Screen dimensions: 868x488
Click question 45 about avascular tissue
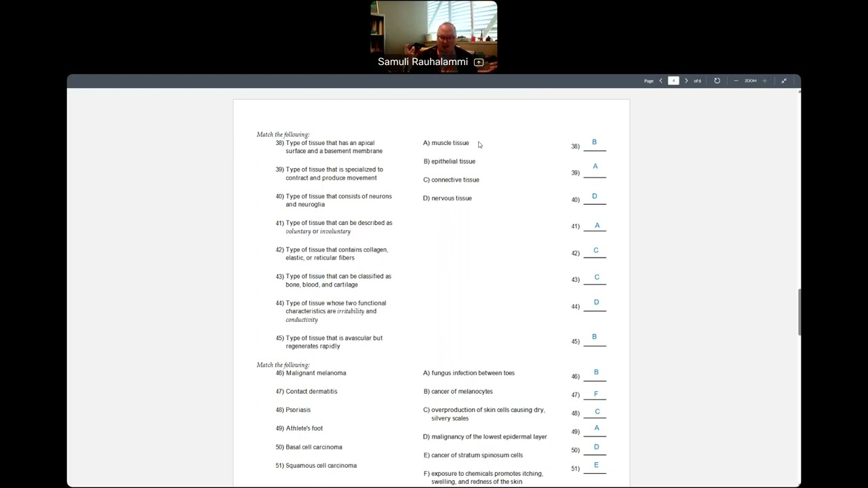click(329, 342)
